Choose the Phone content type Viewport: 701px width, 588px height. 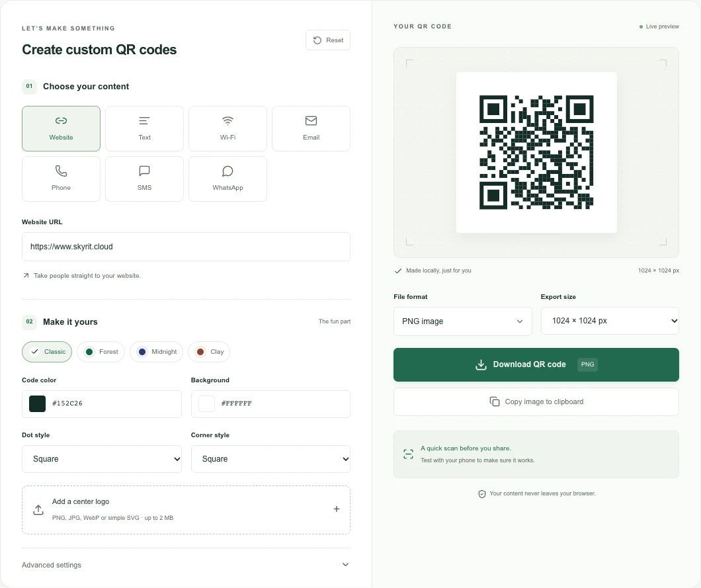pyautogui.click(x=61, y=179)
